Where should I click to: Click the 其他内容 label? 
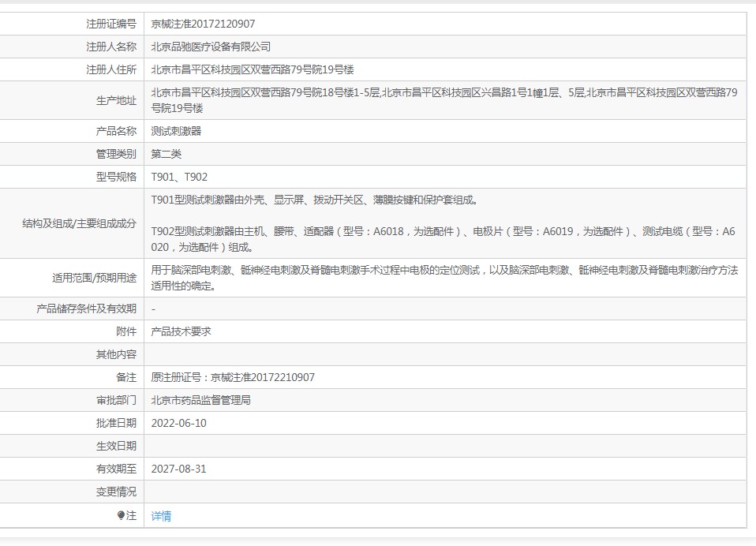(x=116, y=355)
